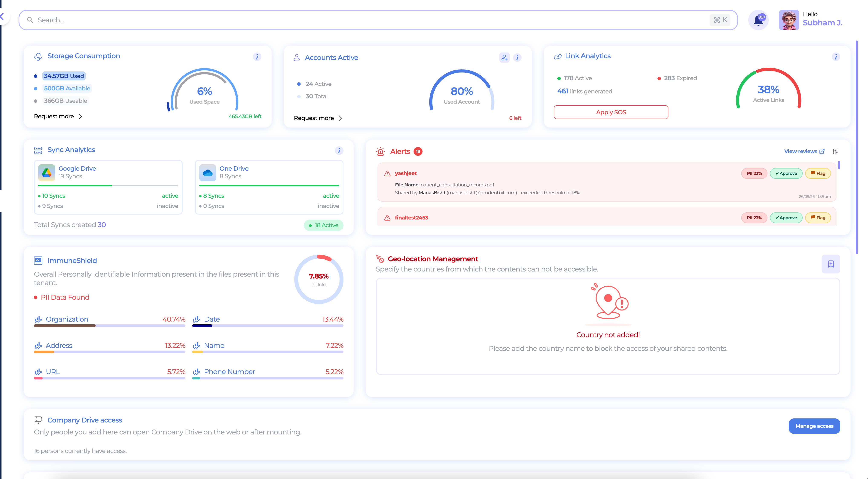Click the ImmuneShield monitor icon

pyautogui.click(x=38, y=260)
